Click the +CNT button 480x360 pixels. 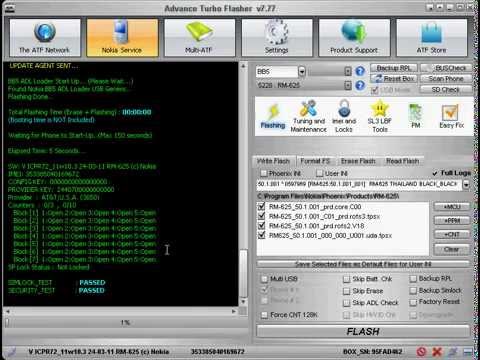[x=452, y=235]
